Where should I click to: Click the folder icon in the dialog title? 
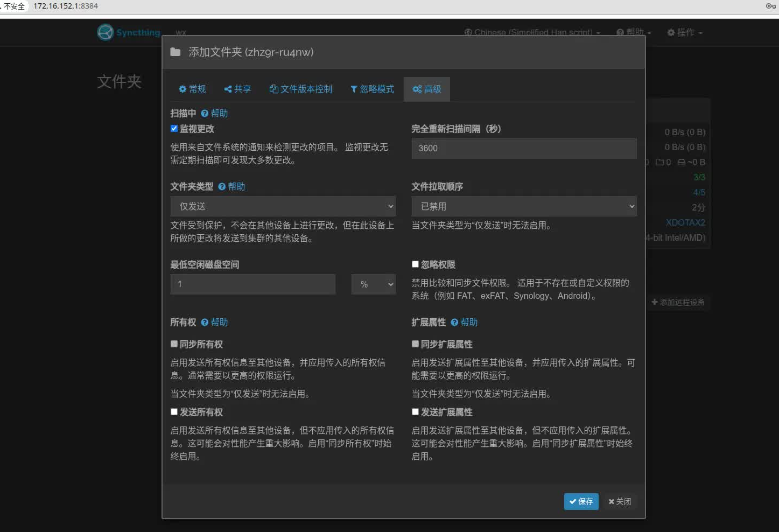point(175,52)
